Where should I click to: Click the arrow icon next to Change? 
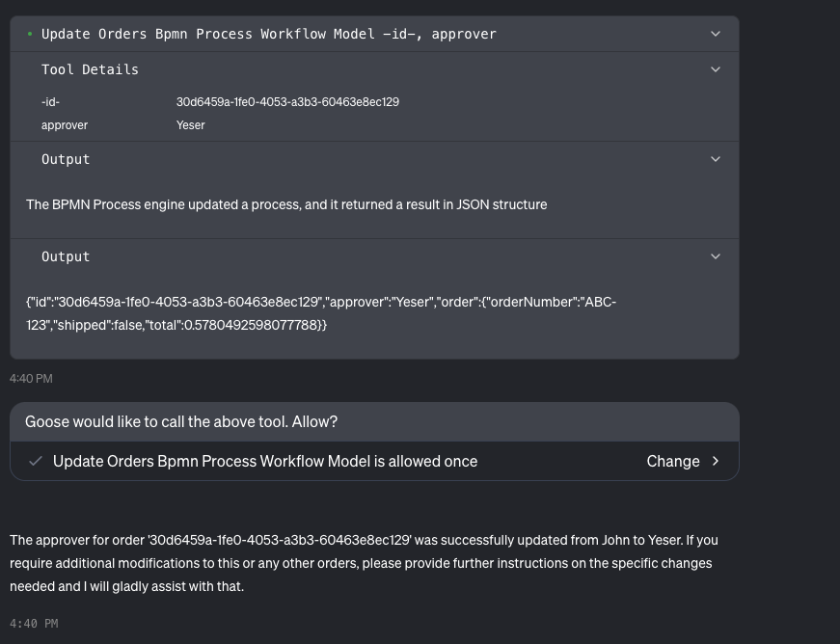point(716,461)
